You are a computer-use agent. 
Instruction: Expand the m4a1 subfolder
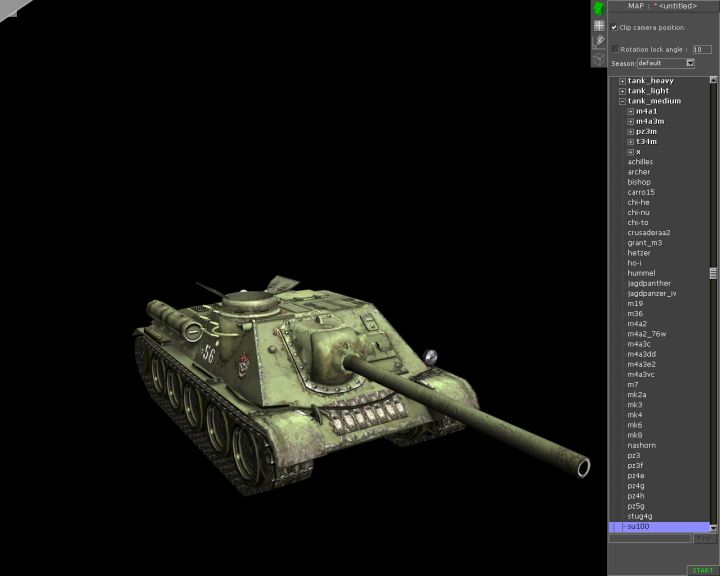tap(630, 111)
